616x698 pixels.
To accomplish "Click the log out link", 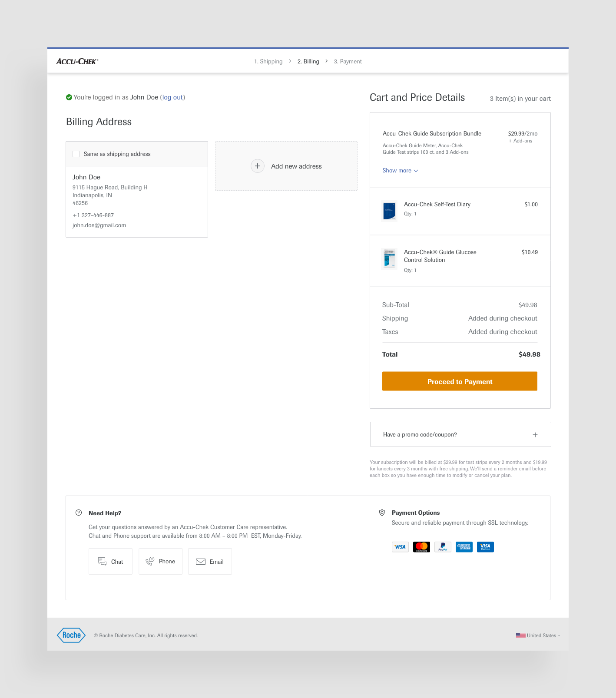I will [x=172, y=97].
